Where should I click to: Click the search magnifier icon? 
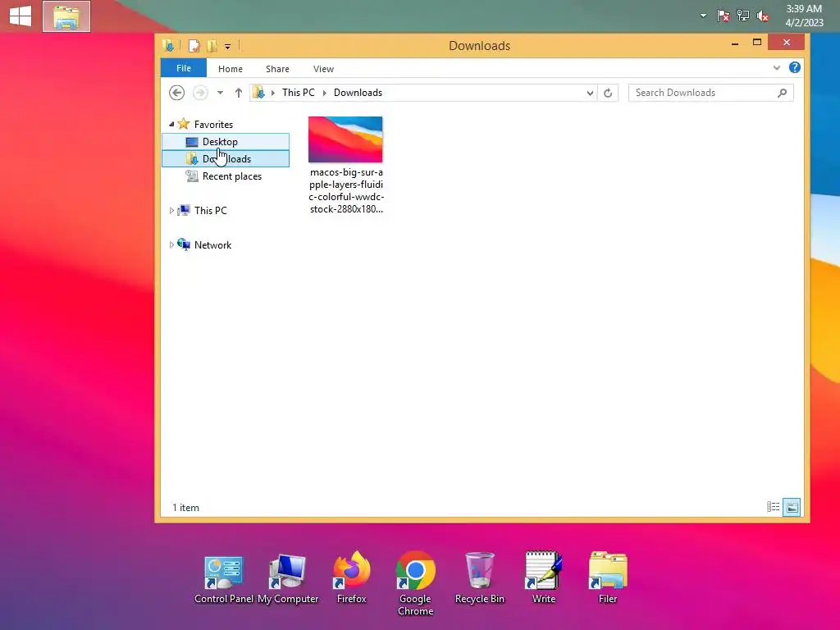[x=782, y=93]
